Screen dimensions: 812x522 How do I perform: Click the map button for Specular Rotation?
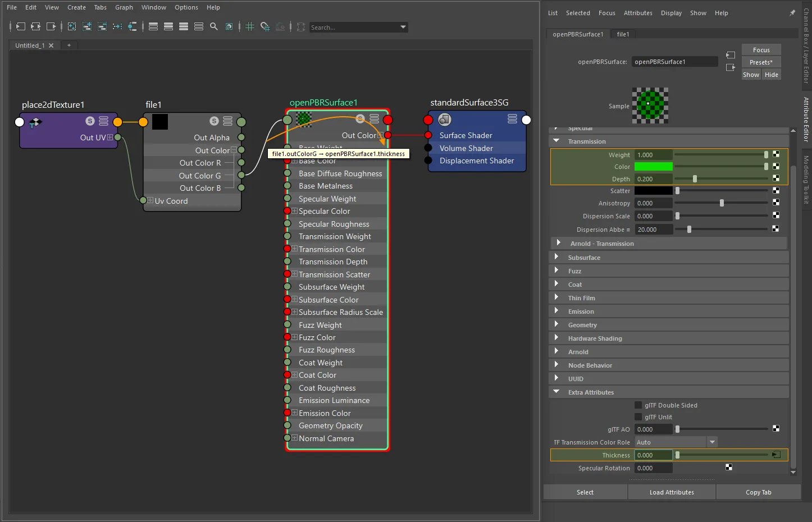(729, 467)
